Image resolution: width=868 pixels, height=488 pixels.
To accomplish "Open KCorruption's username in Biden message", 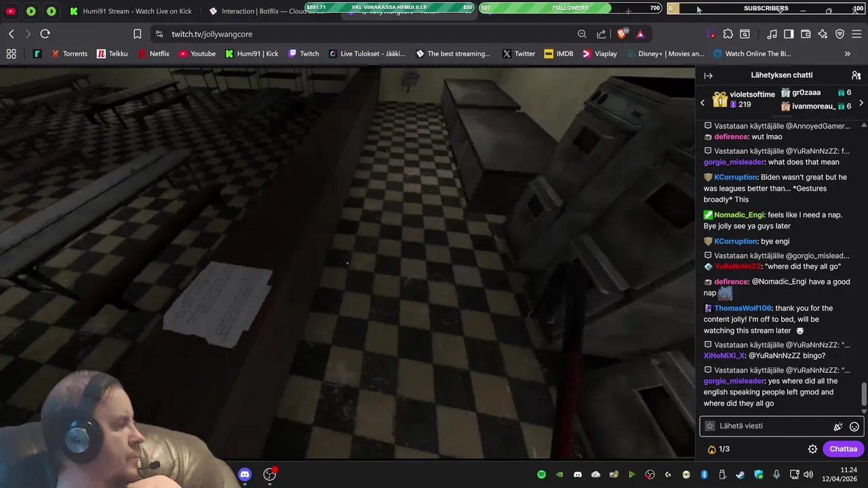I will pyautogui.click(x=735, y=178).
